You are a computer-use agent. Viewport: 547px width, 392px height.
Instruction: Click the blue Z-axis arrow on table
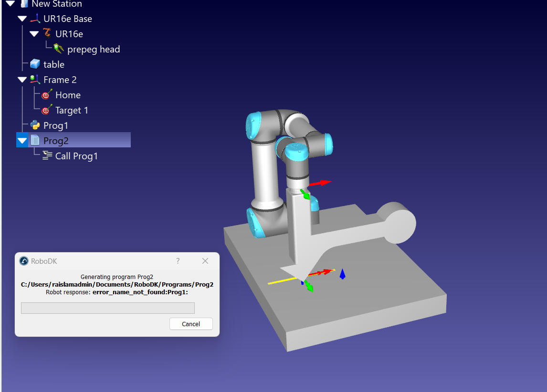[342, 274]
